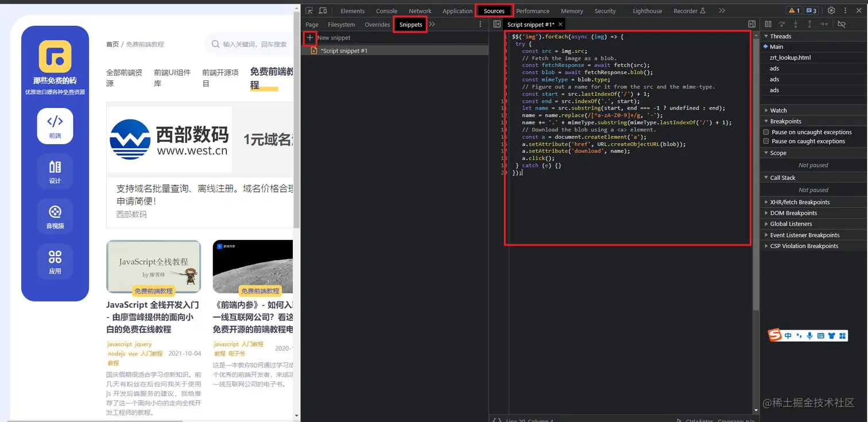Switch to the Overrides navigator tab

click(377, 25)
